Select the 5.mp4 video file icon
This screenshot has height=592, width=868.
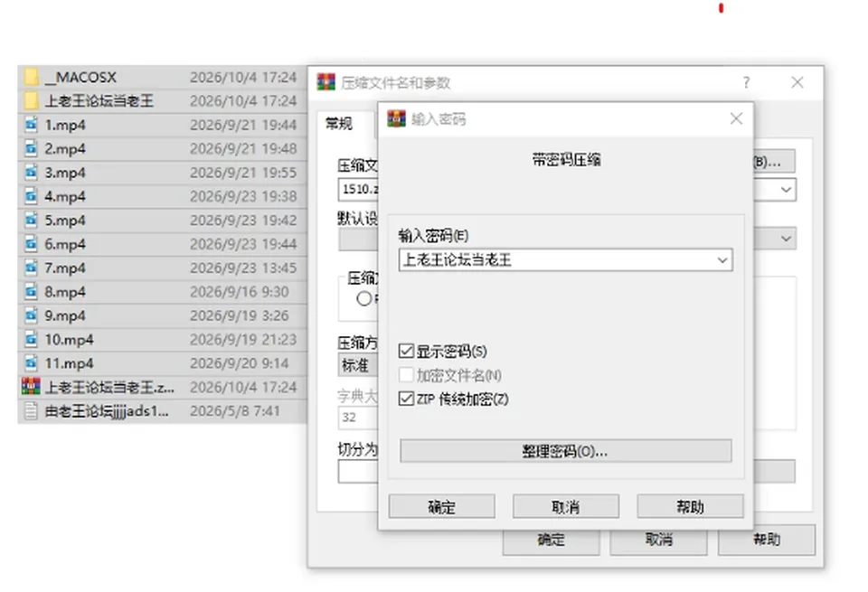[32, 220]
